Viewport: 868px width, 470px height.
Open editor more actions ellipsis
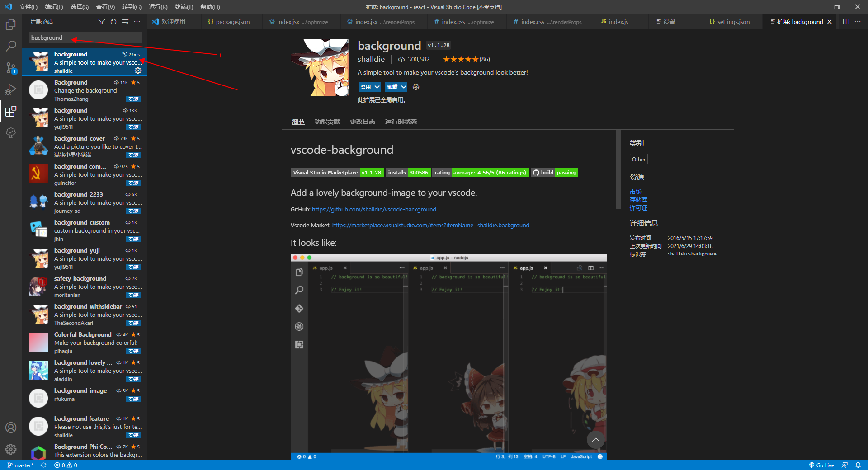[858, 22]
